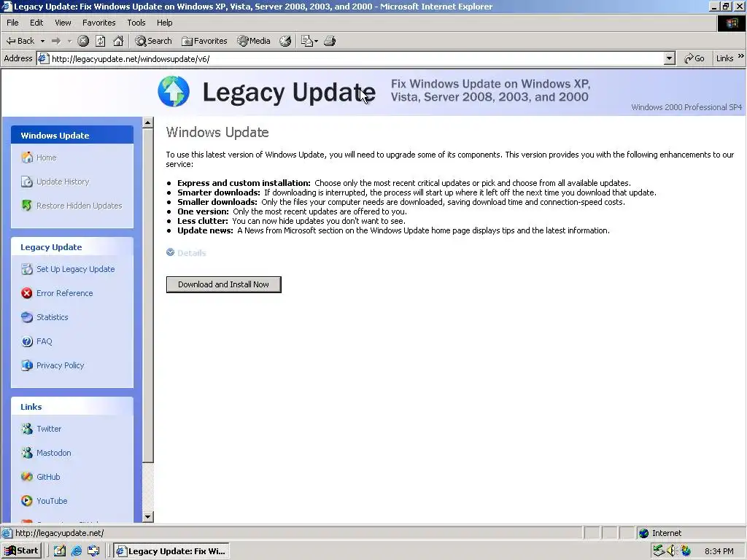Open the File menu

(x=12, y=23)
